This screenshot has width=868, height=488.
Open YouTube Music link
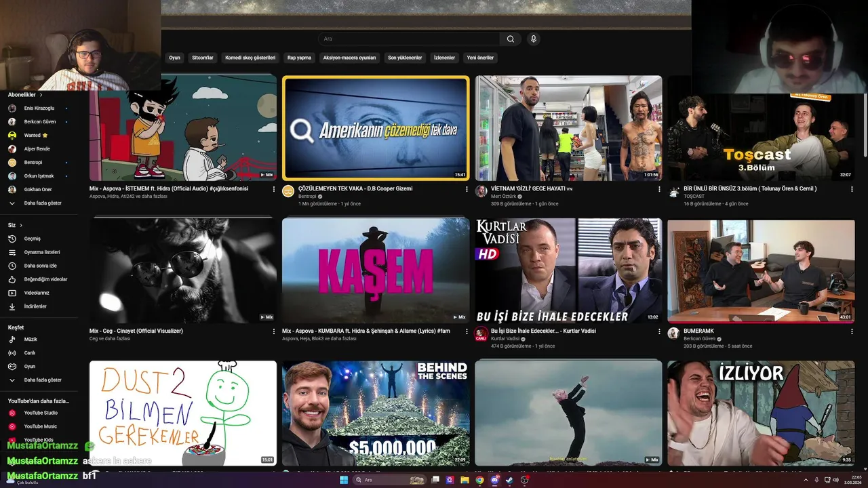click(41, 426)
